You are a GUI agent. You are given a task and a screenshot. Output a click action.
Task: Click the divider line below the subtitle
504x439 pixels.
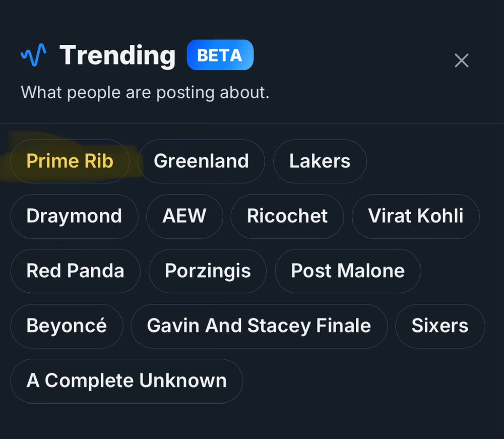tap(252, 123)
